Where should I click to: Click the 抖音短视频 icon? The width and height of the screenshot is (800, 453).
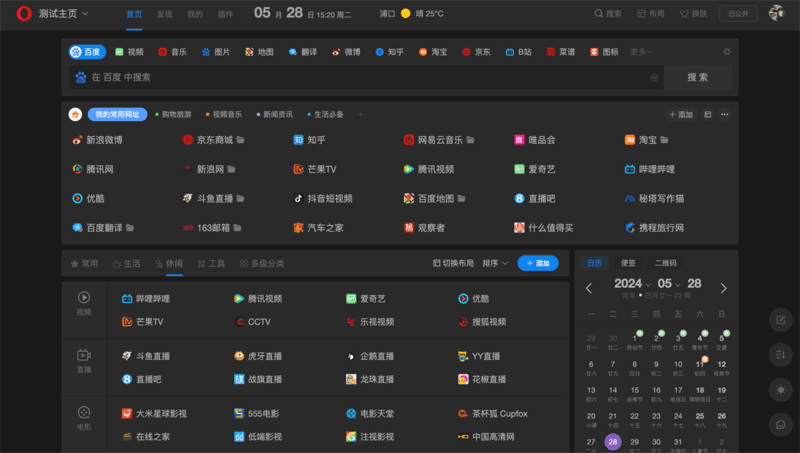click(298, 198)
